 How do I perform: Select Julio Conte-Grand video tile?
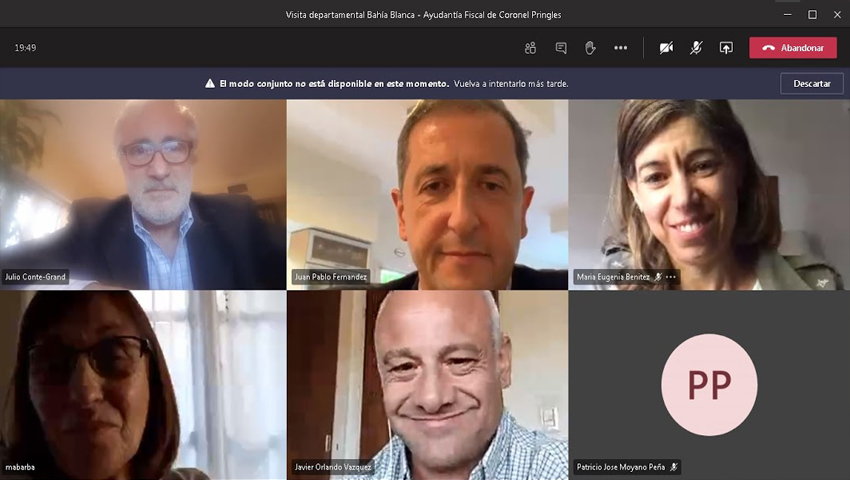click(143, 194)
